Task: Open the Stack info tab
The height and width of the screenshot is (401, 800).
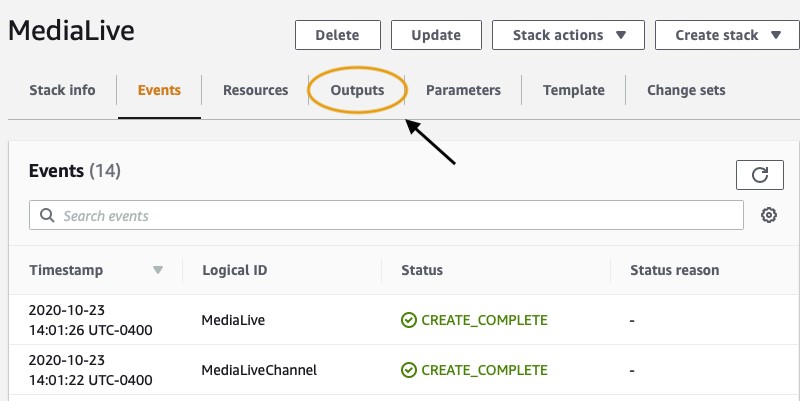Action: [62, 90]
